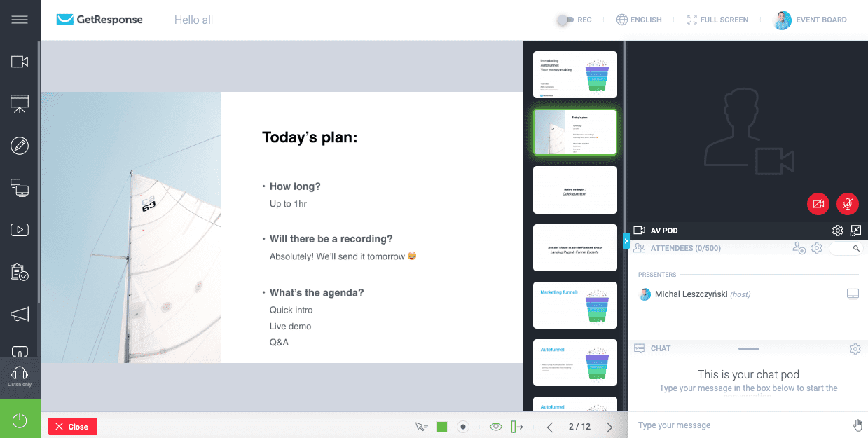Select the Before we begin slide thumbnail

575,190
